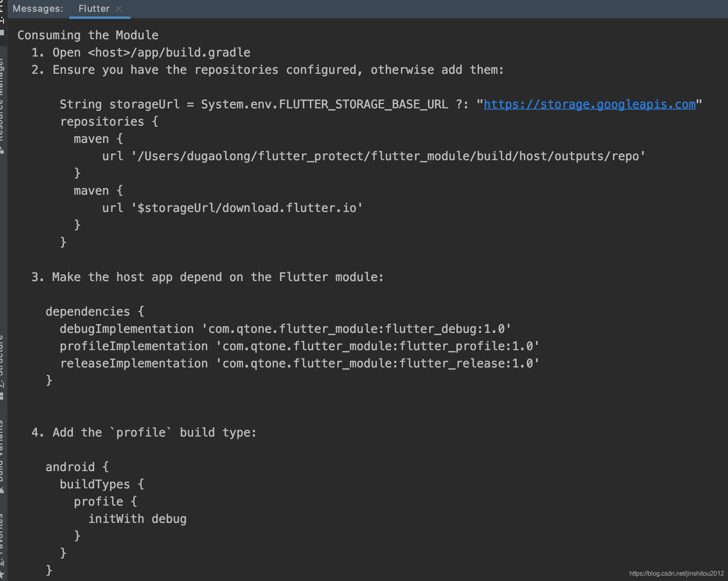Click the Consuming the Module heading
Viewport: 728px width, 581px height.
coord(88,35)
